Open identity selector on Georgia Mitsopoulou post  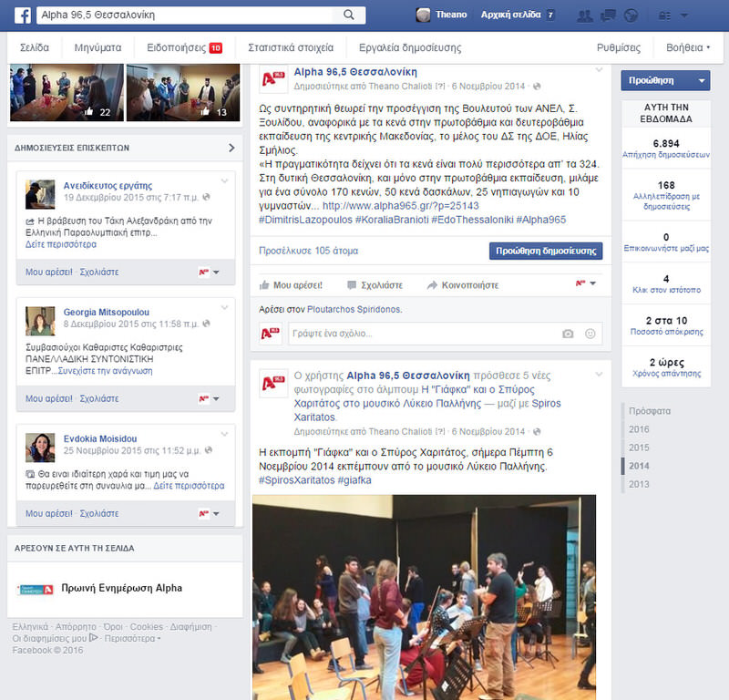(209, 398)
